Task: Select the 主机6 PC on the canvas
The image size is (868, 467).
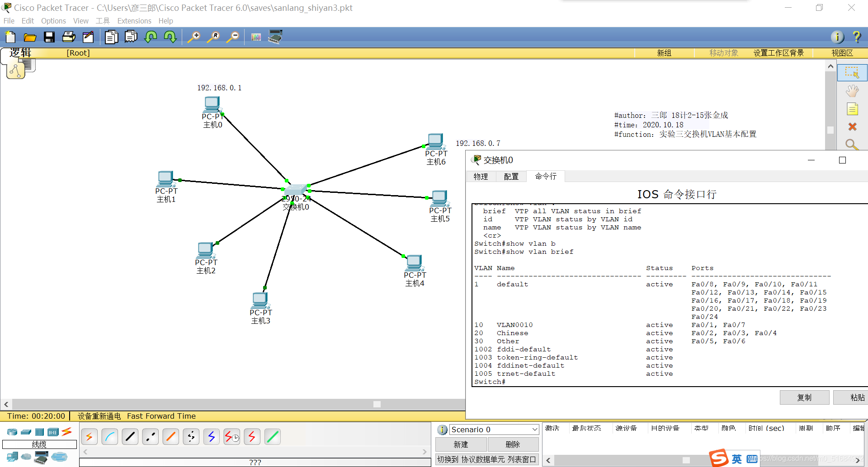Action: click(435, 142)
